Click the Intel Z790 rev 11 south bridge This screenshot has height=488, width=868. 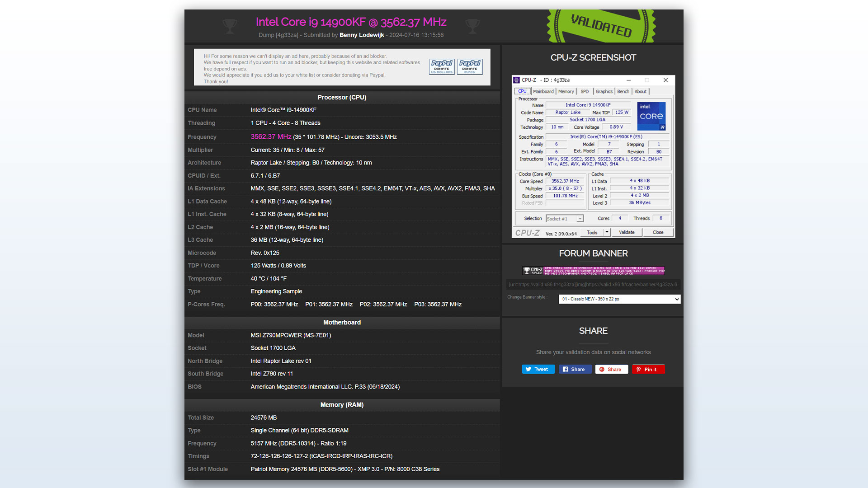click(x=272, y=374)
